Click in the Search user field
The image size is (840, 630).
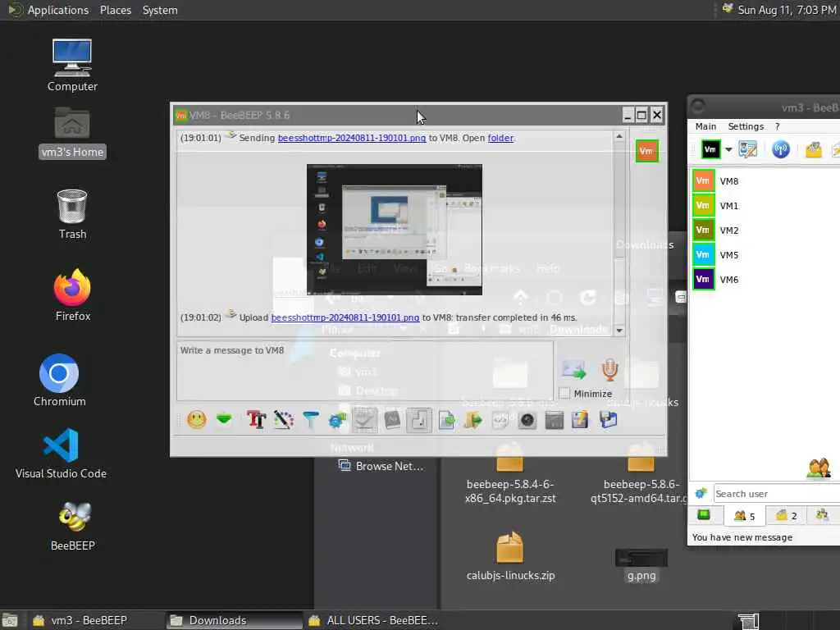[x=776, y=493]
